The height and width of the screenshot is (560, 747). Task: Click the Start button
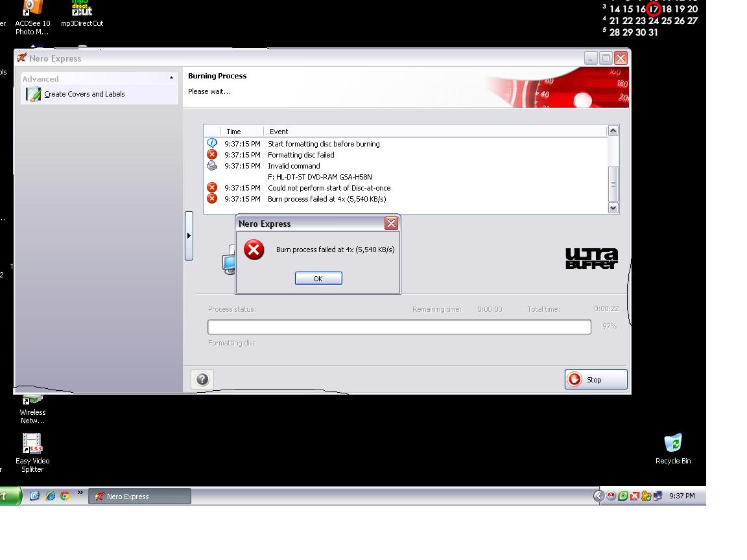(10, 496)
